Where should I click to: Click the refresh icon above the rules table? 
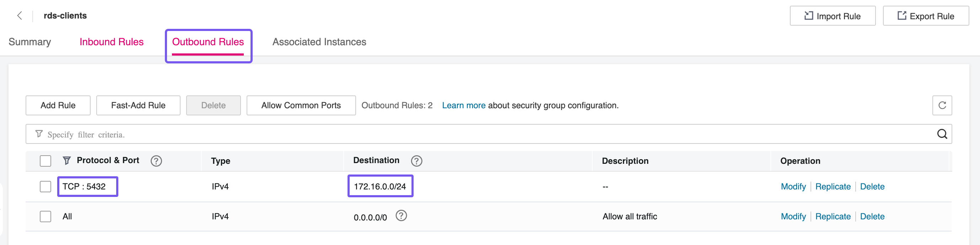[942, 105]
